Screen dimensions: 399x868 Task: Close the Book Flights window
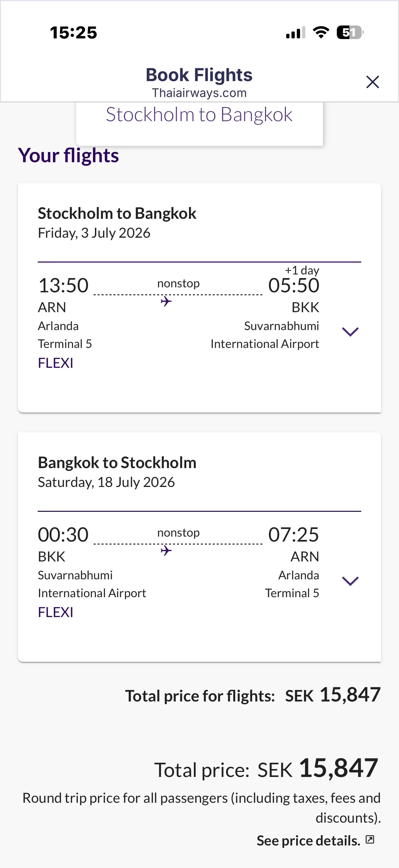[373, 82]
